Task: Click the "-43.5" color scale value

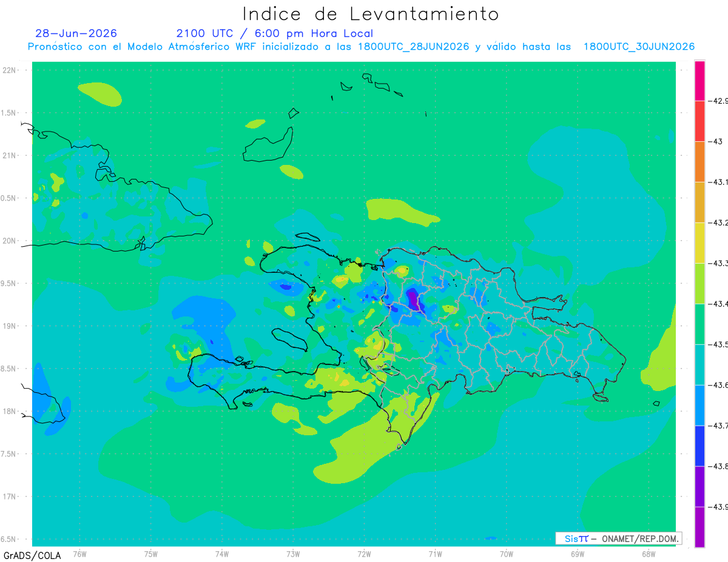Action: (x=719, y=344)
